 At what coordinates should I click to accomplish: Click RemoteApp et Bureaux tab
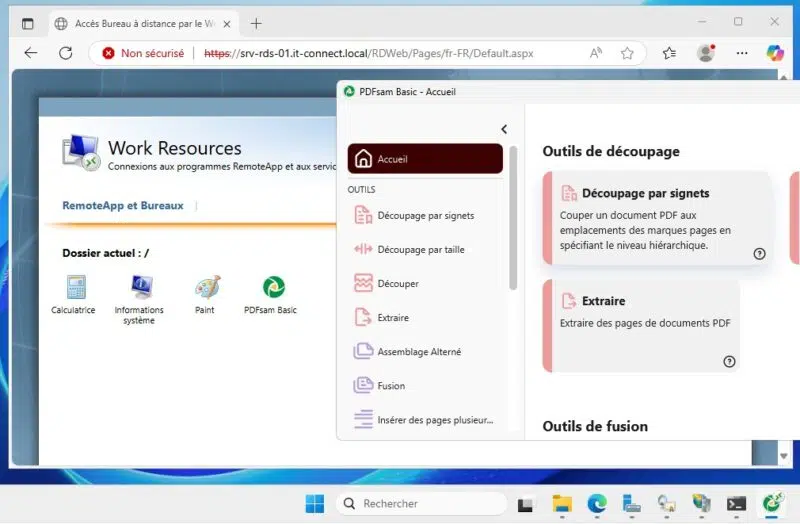click(x=123, y=206)
